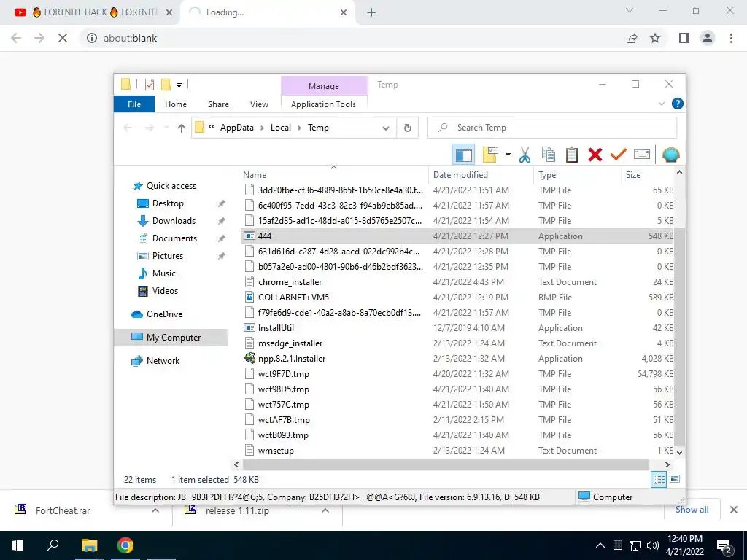Select the COLLABNET+VM5 BMP file

tap(458, 297)
